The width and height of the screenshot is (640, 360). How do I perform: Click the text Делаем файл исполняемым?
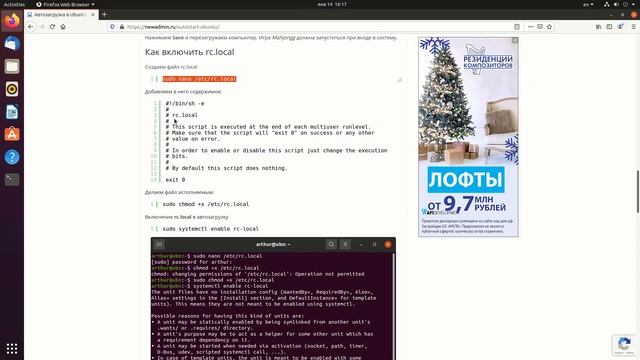pyautogui.click(x=179, y=192)
